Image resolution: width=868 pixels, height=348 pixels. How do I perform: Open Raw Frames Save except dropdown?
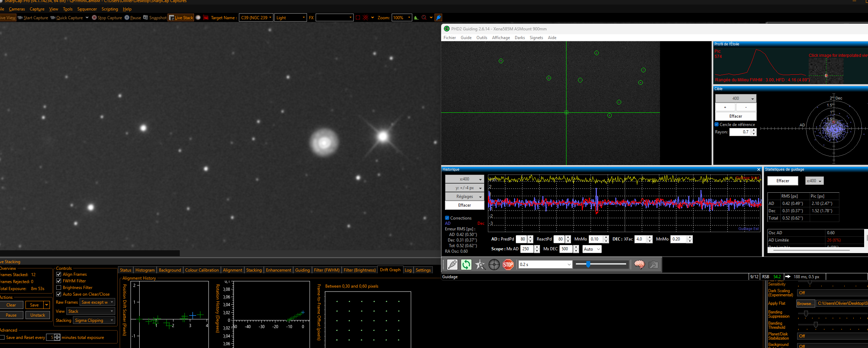pyautogui.click(x=97, y=302)
